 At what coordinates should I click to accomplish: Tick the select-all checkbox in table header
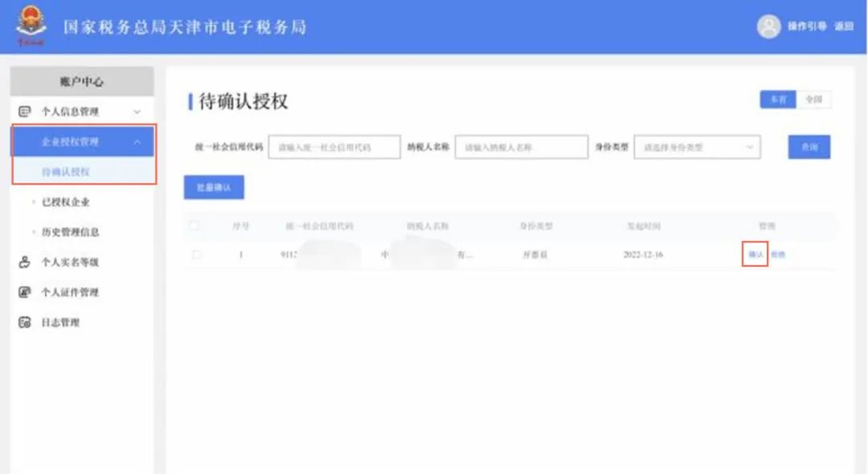click(194, 227)
